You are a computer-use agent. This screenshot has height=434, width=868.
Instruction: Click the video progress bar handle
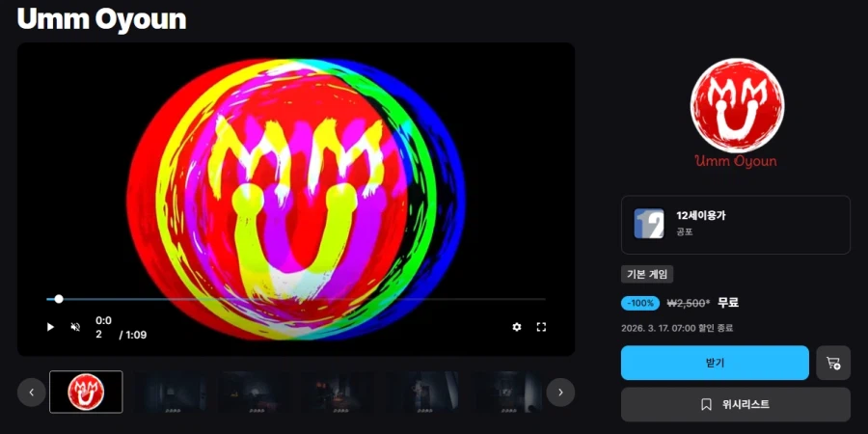pos(59,299)
